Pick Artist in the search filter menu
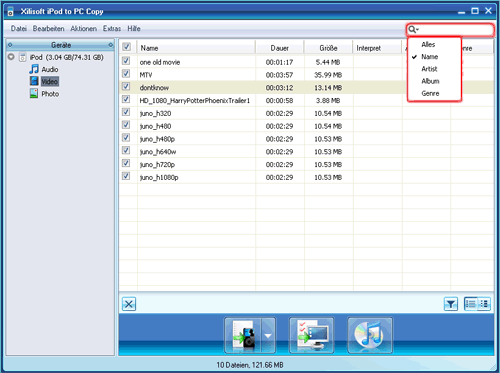Image resolution: width=500 pixels, height=373 pixels. coord(429,69)
